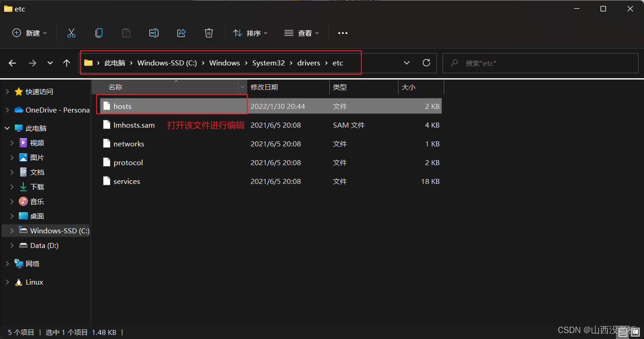Click the networks file icon
The image size is (644, 339).
(106, 144)
